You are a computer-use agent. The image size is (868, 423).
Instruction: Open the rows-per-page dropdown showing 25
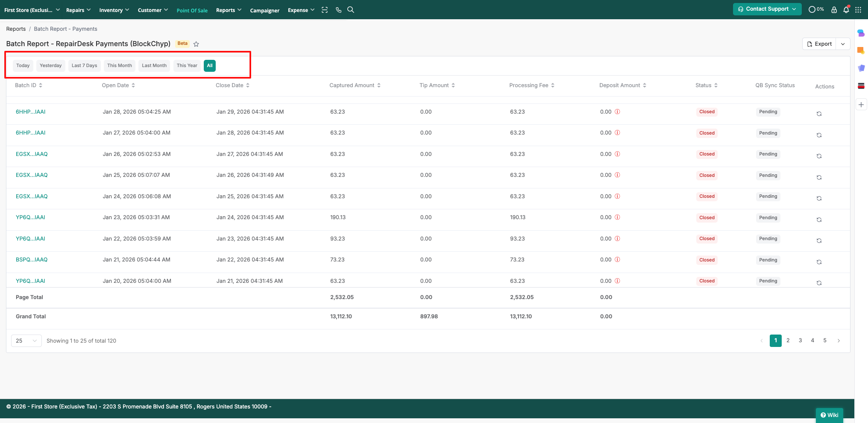click(x=26, y=341)
